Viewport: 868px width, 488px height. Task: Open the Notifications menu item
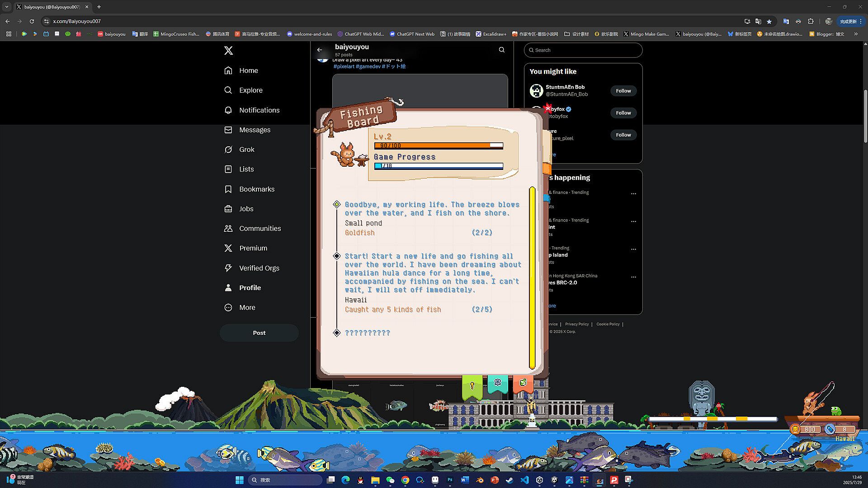pos(259,110)
